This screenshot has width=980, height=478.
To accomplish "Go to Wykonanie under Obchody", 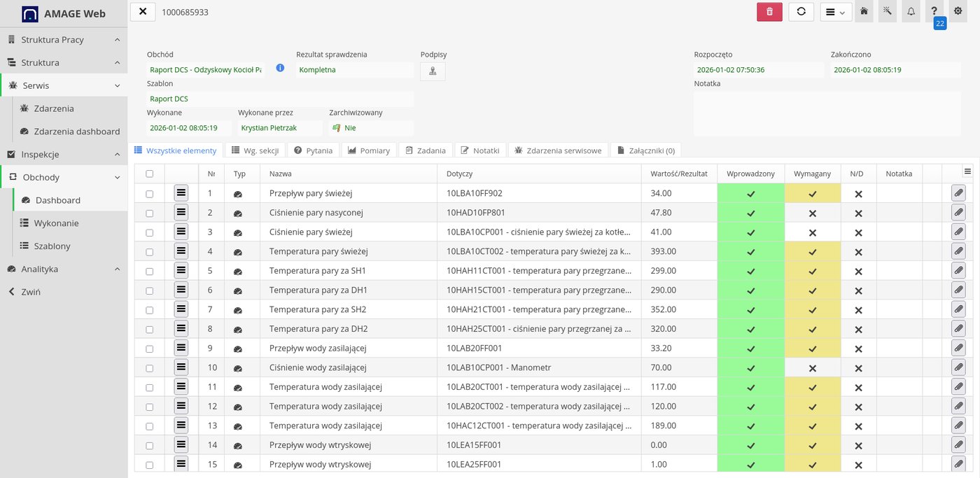I will point(70,223).
